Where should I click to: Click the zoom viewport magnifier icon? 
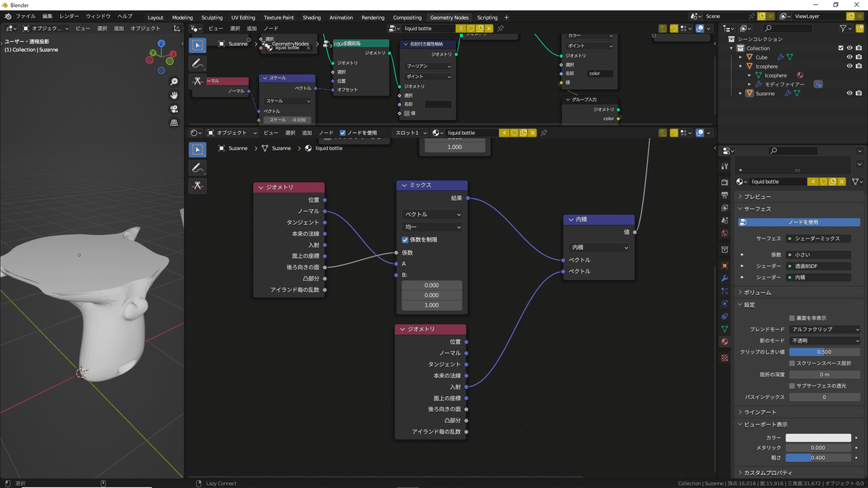point(174,82)
